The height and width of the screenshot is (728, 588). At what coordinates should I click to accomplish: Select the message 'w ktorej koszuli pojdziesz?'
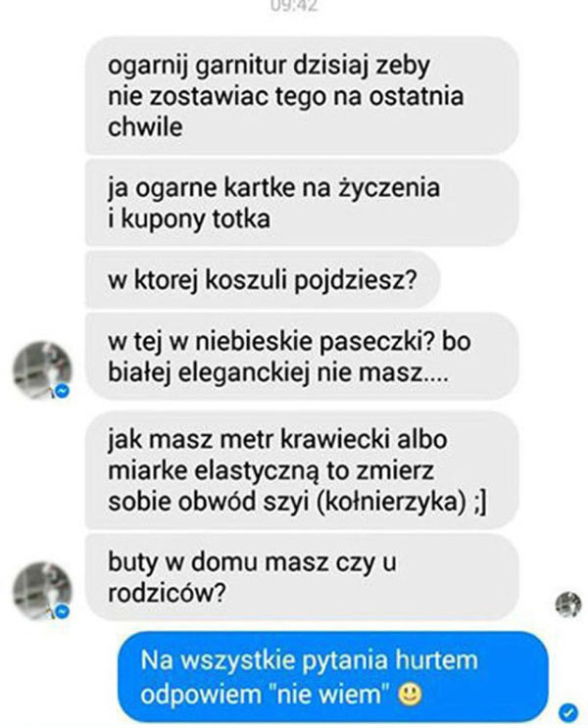[263, 280]
